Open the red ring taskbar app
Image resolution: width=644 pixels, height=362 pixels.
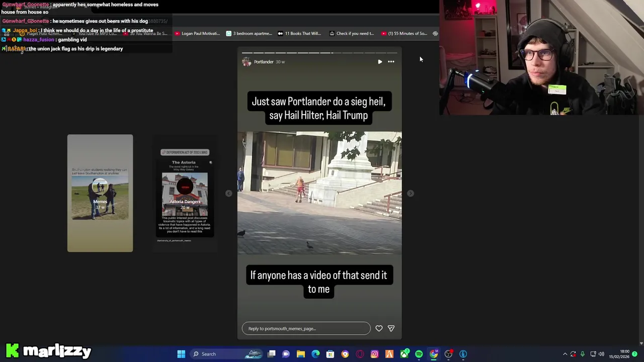[360, 354]
